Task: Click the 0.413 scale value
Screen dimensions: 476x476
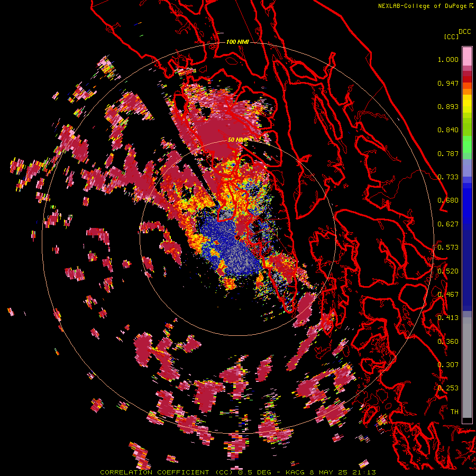Action: pyautogui.click(x=448, y=318)
